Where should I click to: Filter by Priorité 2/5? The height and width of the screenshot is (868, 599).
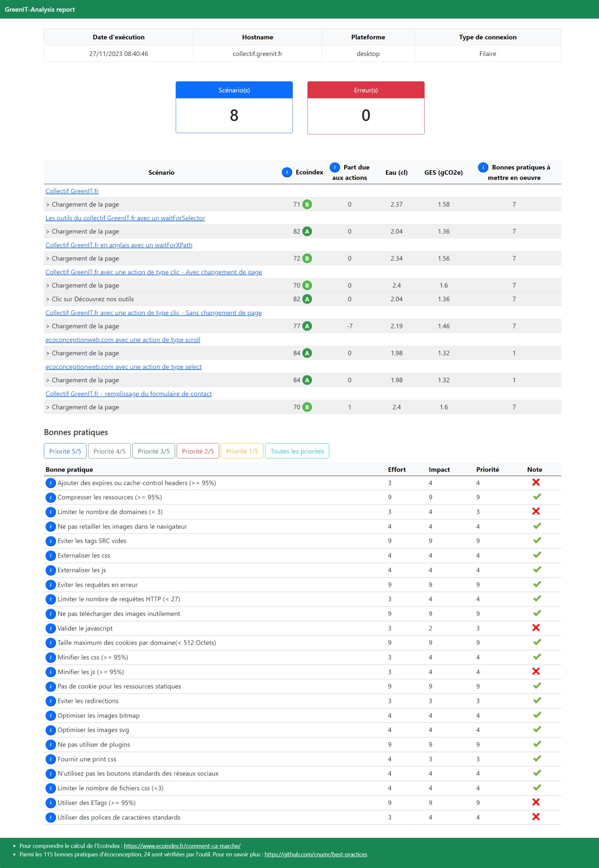(x=198, y=451)
